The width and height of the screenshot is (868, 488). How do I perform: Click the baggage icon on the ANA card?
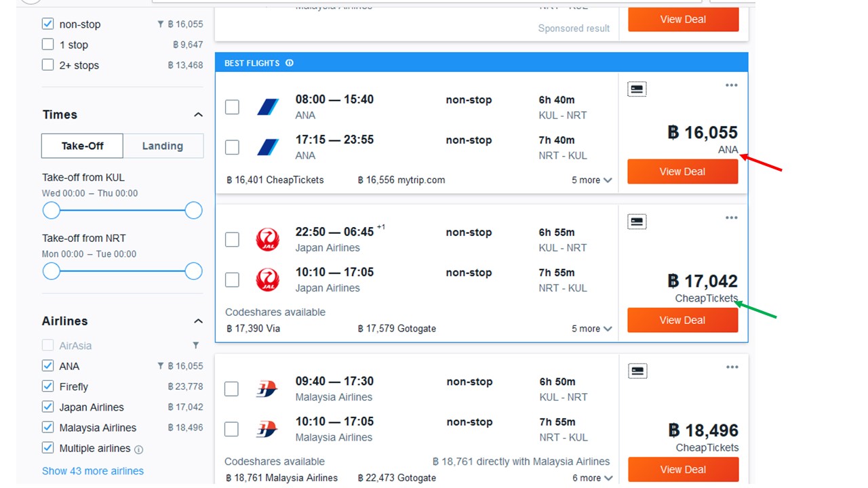637,89
